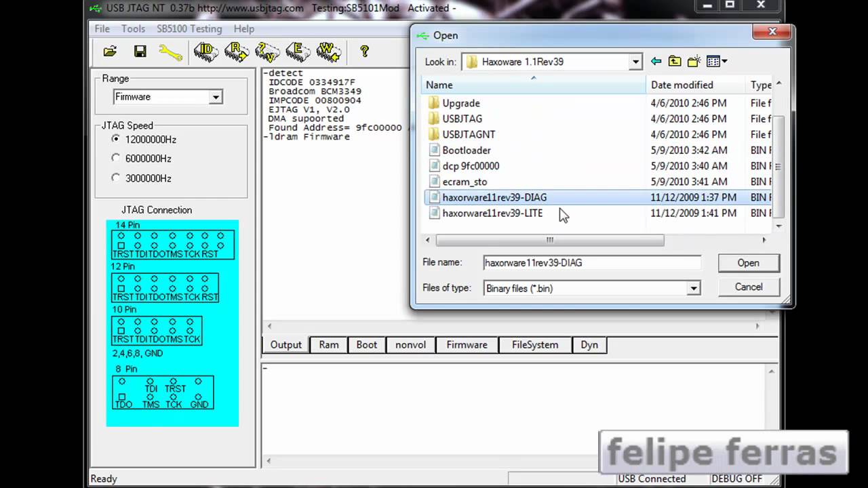This screenshot has width=868, height=488.
Task: Open the File menu
Action: [x=102, y=28]
